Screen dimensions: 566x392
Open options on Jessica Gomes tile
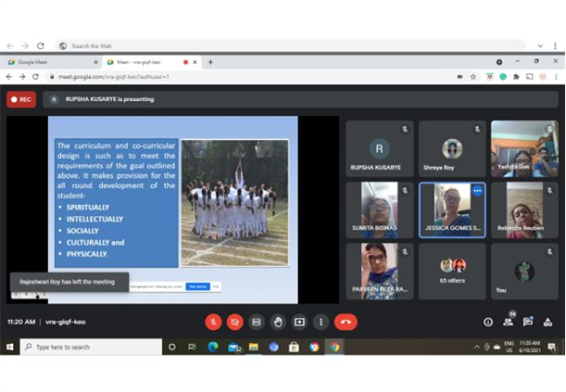coord(477,191)
